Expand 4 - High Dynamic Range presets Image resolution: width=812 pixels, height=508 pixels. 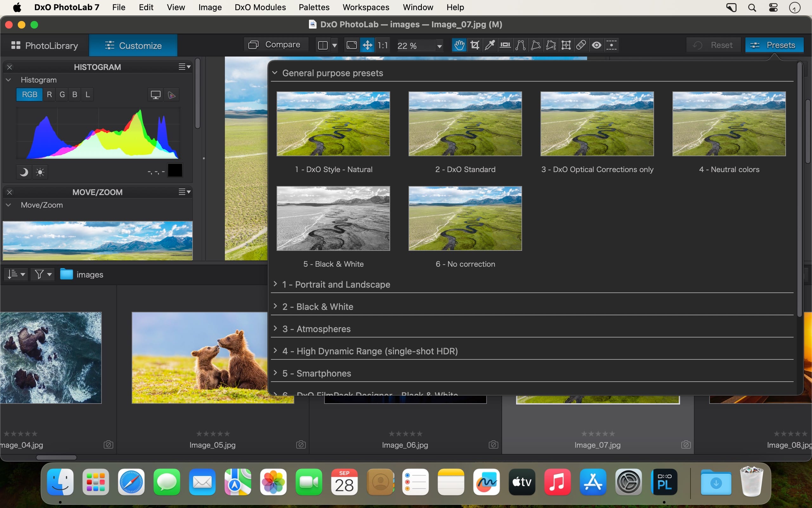[275, 351]
